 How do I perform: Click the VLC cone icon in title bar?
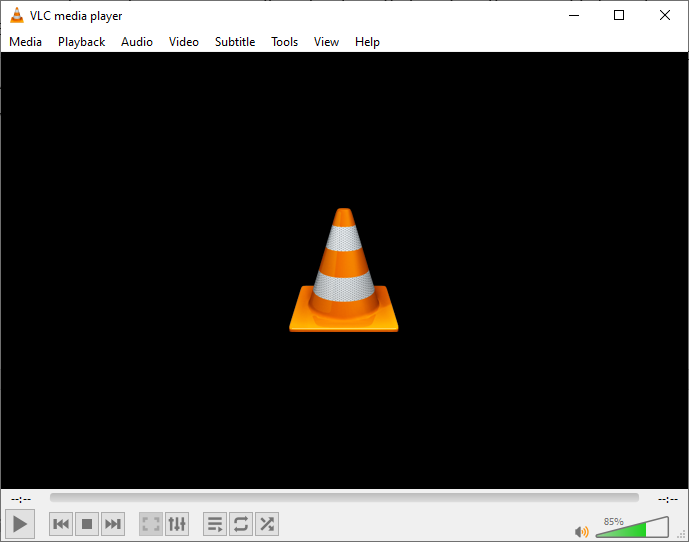(17, 15)
